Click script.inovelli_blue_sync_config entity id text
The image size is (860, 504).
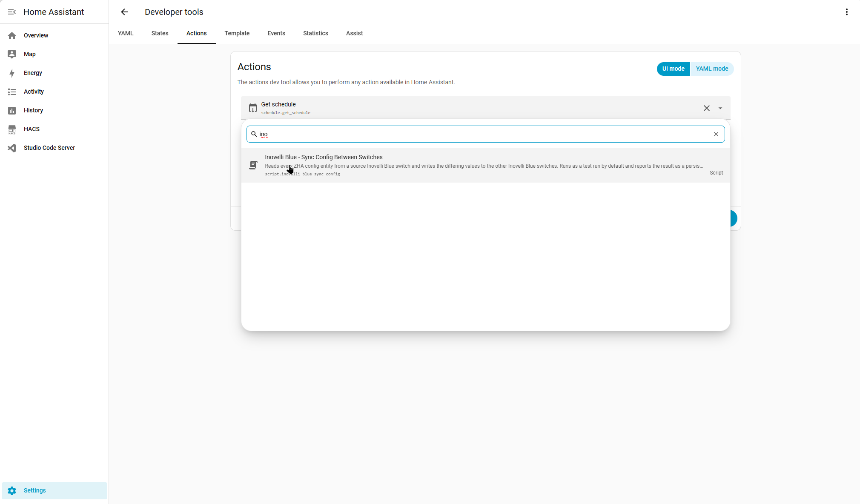[x=302, y=174]
